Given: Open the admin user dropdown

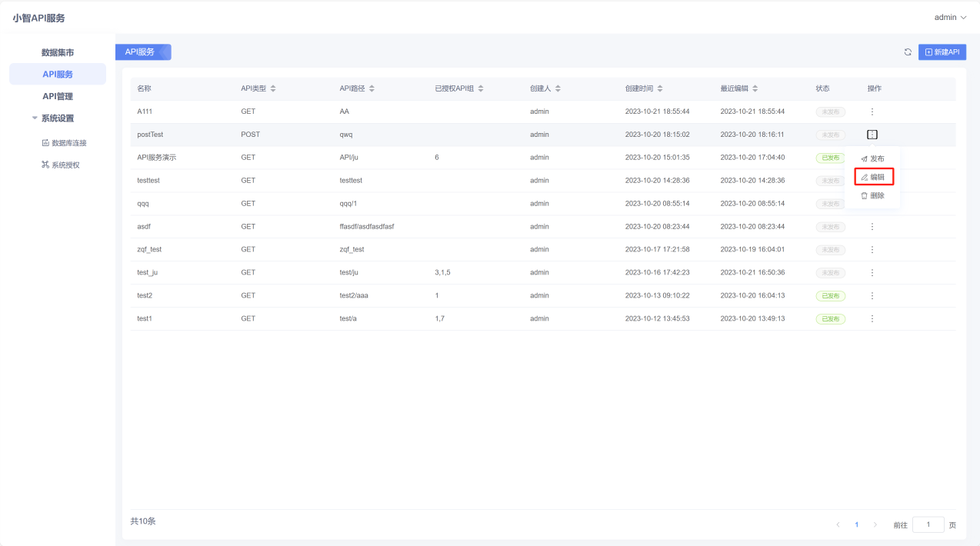Looking at the screenshot, I should click(x=950, y=17).
